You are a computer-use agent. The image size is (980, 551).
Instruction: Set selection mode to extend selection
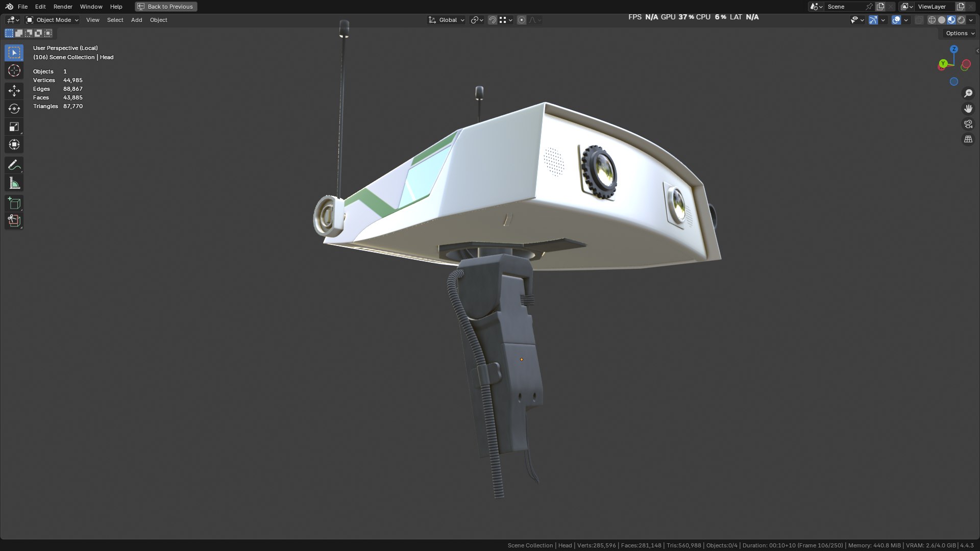19,33
